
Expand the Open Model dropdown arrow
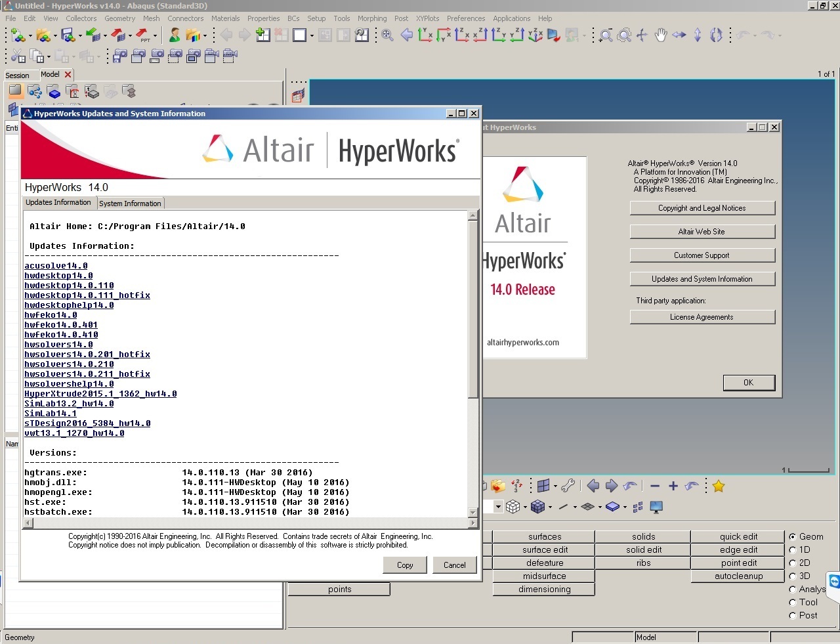coord(55,35)
